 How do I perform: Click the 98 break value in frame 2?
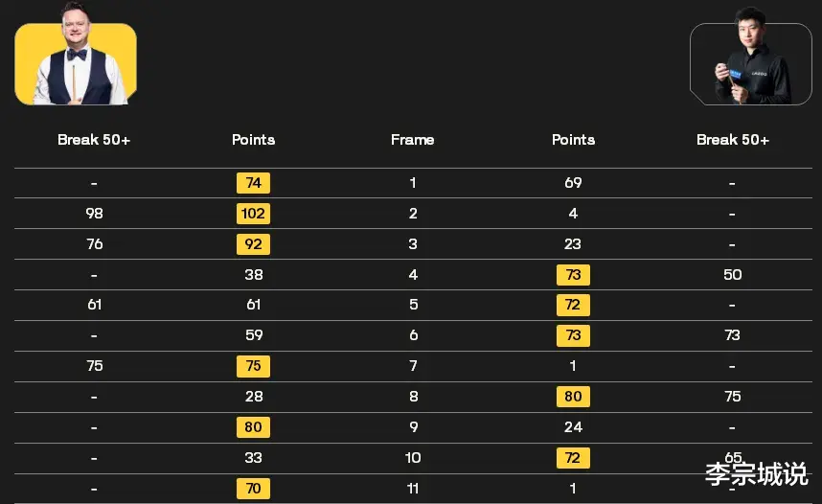[94, 214]
